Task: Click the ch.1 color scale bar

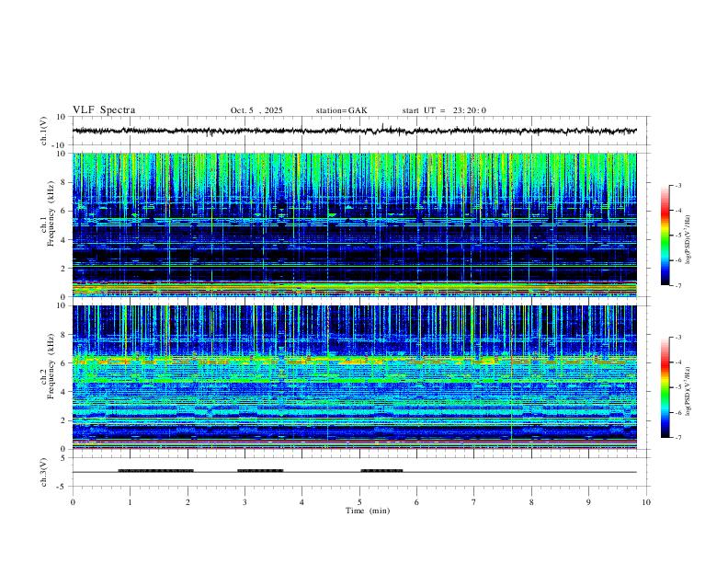Action: 665,236
